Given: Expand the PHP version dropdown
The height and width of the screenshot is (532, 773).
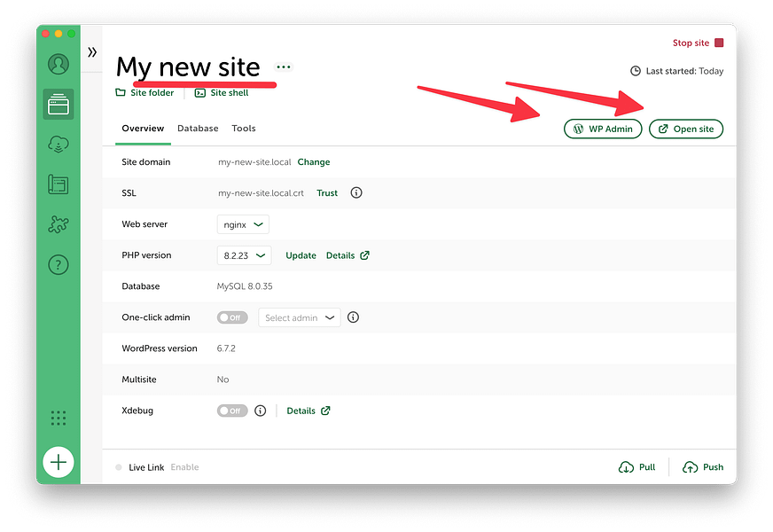Looking at the screenshot, I should pos(244,254).
